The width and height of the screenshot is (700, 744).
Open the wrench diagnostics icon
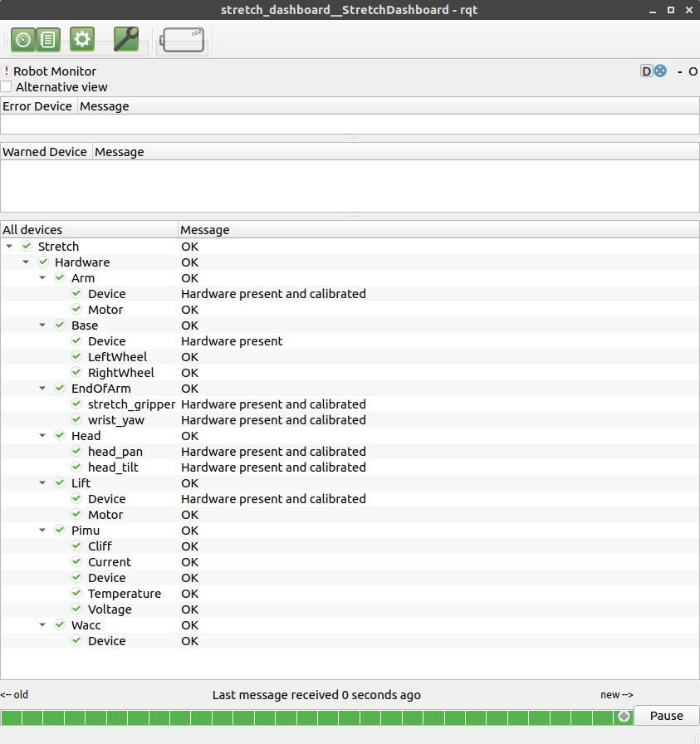(126, 39)
